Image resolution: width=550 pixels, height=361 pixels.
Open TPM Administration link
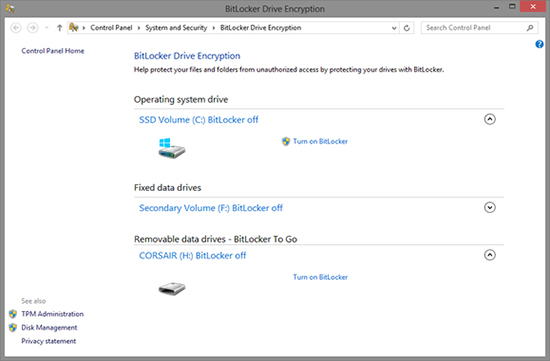tap(53, 314)
